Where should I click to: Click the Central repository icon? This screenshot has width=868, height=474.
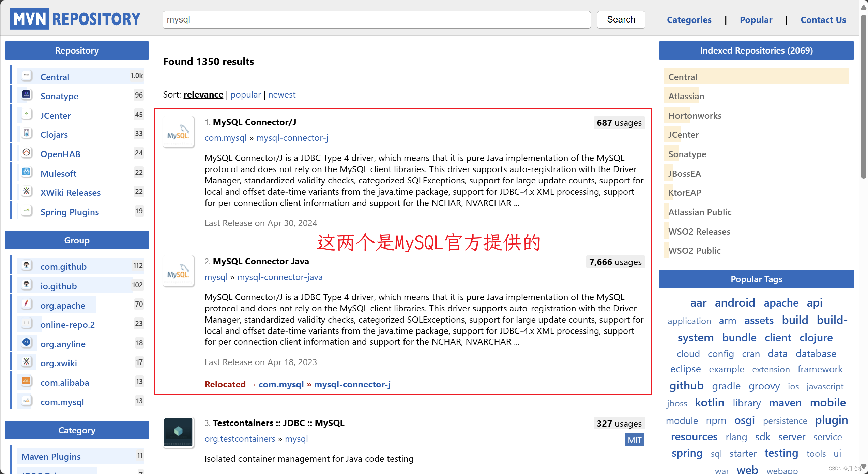click(x=26, y=75)
